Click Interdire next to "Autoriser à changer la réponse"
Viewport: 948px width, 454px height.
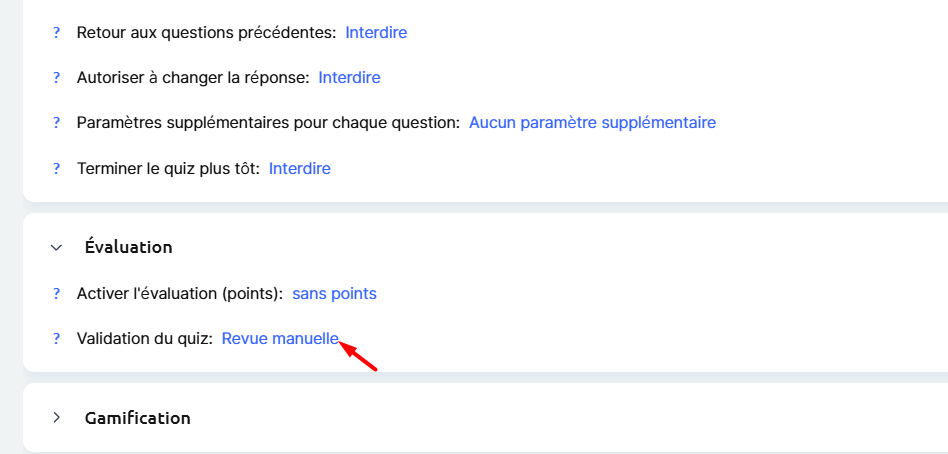[349, 78]
